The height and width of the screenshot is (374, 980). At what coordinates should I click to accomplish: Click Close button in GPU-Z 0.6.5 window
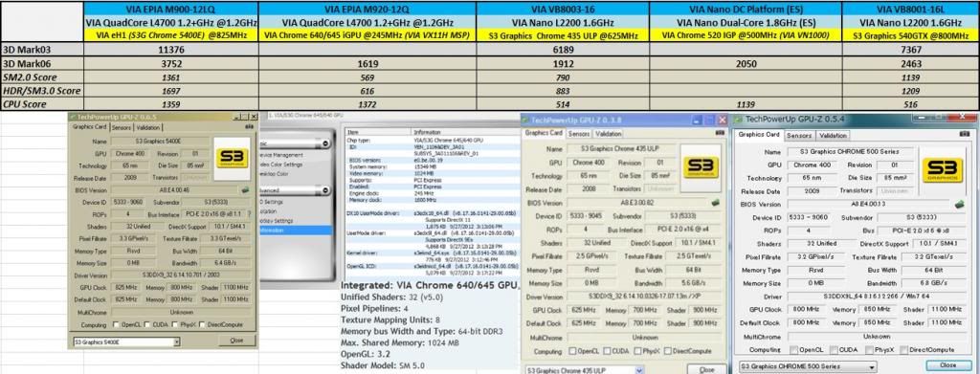[x=237, y=341]
